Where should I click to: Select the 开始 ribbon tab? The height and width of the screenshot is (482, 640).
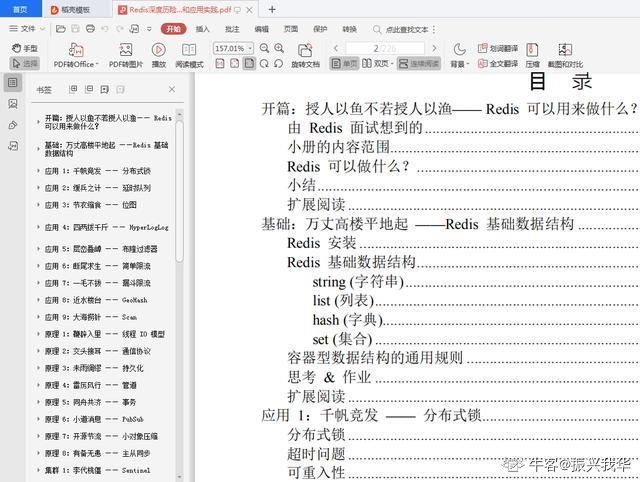pos(173,29)
